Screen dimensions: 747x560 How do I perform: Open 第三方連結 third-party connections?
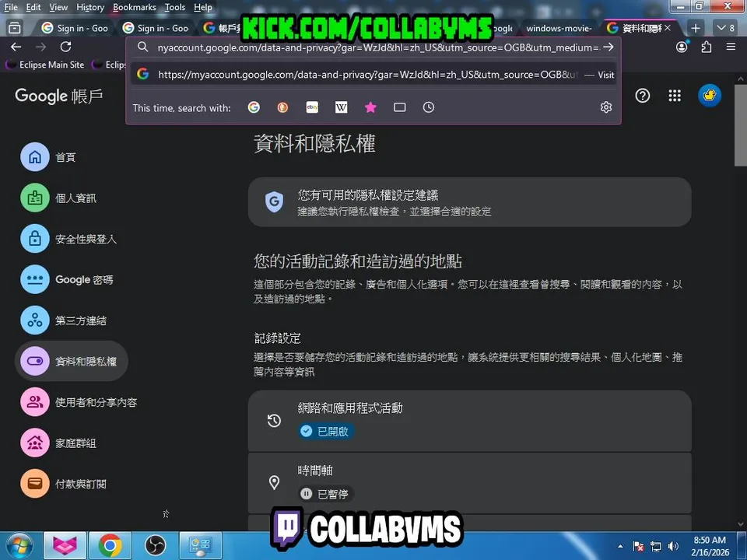[x=63, y=320]
